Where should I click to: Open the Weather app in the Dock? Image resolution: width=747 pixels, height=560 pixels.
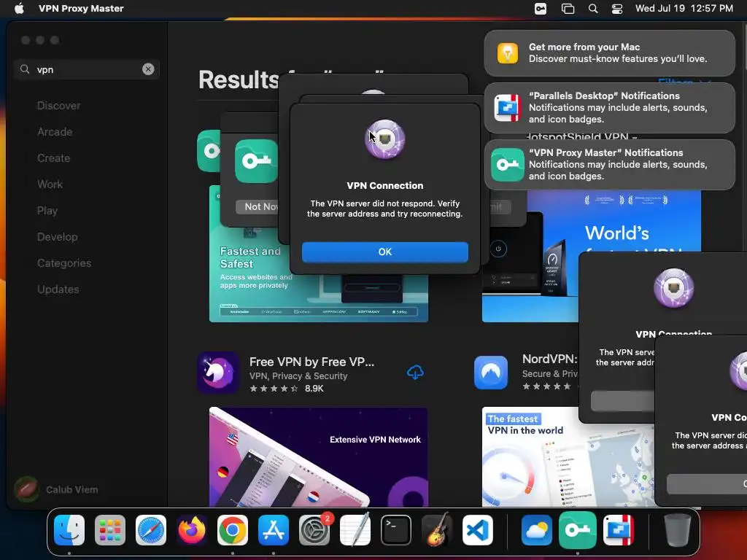pos(536,530)
